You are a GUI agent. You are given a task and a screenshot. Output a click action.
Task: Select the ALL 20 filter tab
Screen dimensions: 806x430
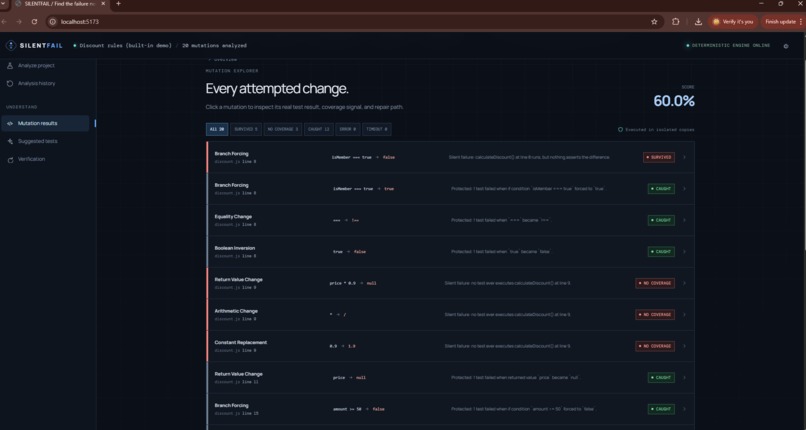(217, 129)
